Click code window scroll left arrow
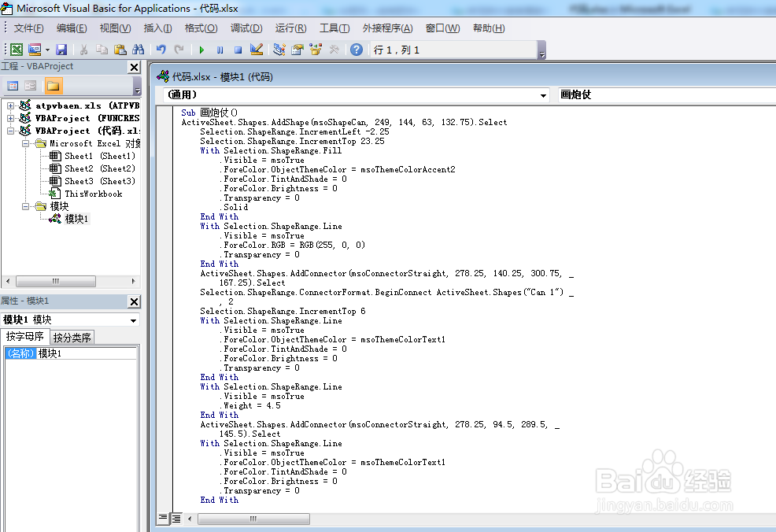 pyautogui.click(x=190, y=519)
